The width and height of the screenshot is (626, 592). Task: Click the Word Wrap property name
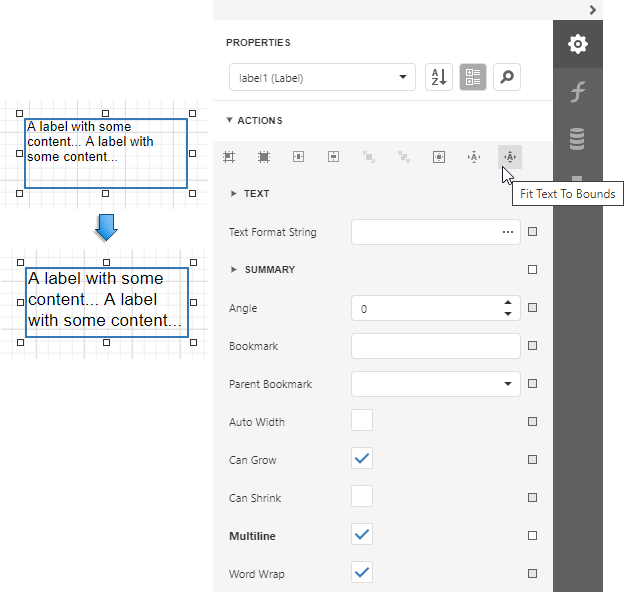257,574
